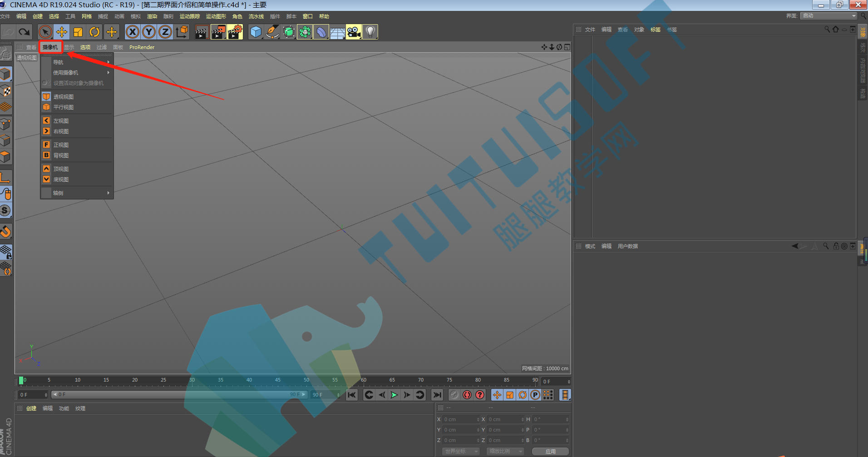The image size is (868, 457).
Task: Open Edit Render Settings gear clapperboard
Action: coord(235,32)
